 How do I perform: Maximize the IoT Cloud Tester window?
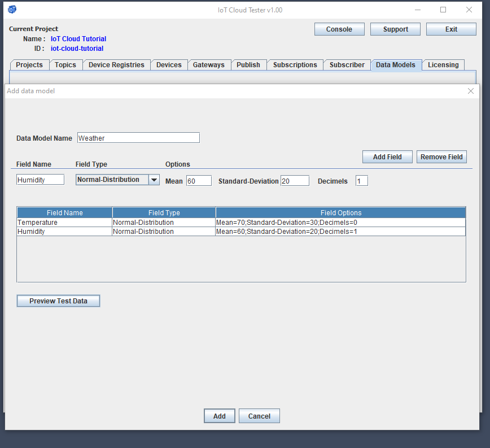click(x=443, y=10)
